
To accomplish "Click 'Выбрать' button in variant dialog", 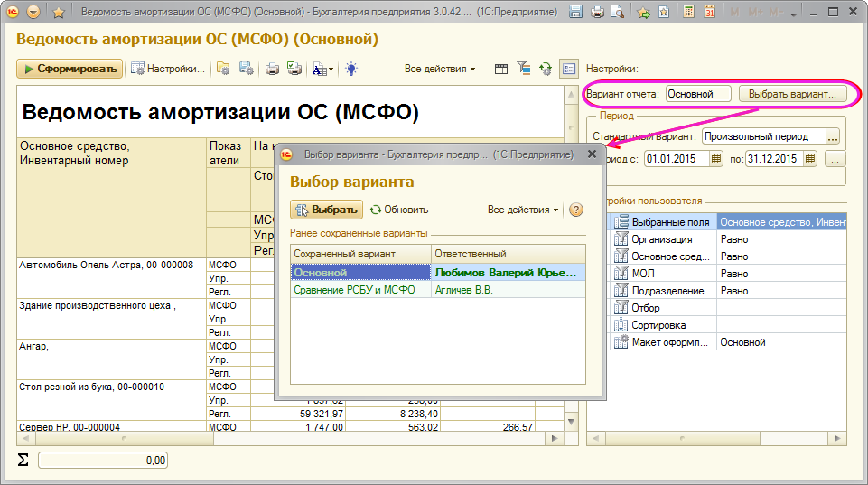I will [x=326, y=210].
